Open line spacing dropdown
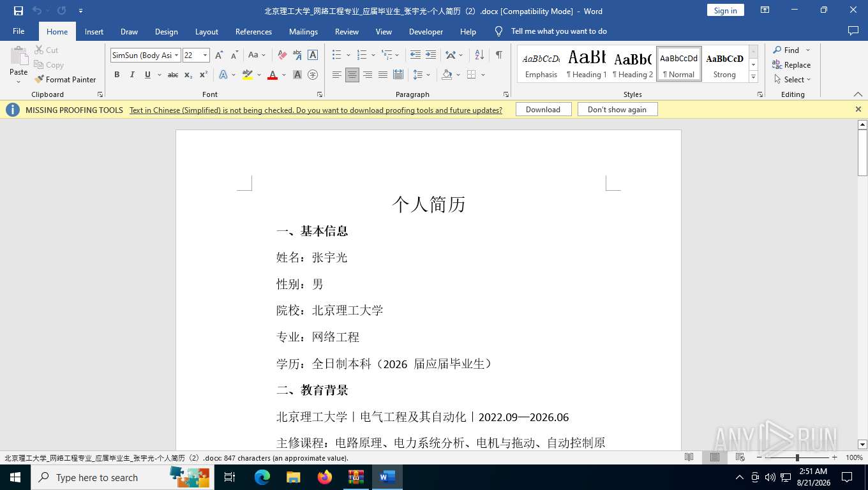The width and height of the screenshot is (868, 490). click(422, 75)
